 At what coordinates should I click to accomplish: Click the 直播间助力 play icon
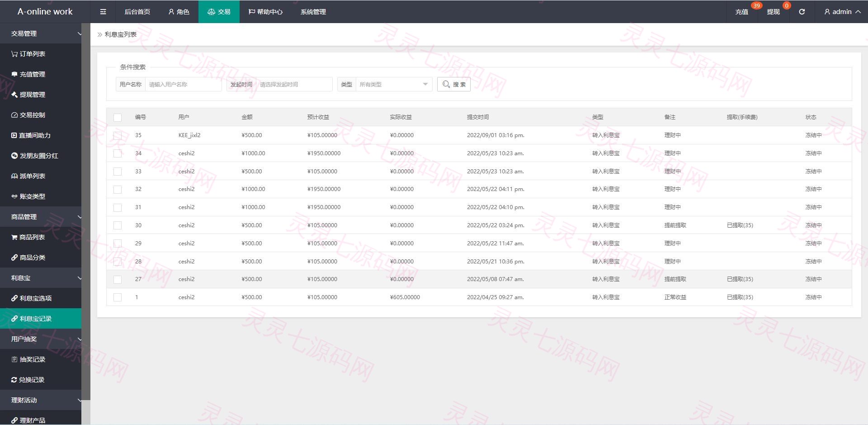tap(14, 135)
